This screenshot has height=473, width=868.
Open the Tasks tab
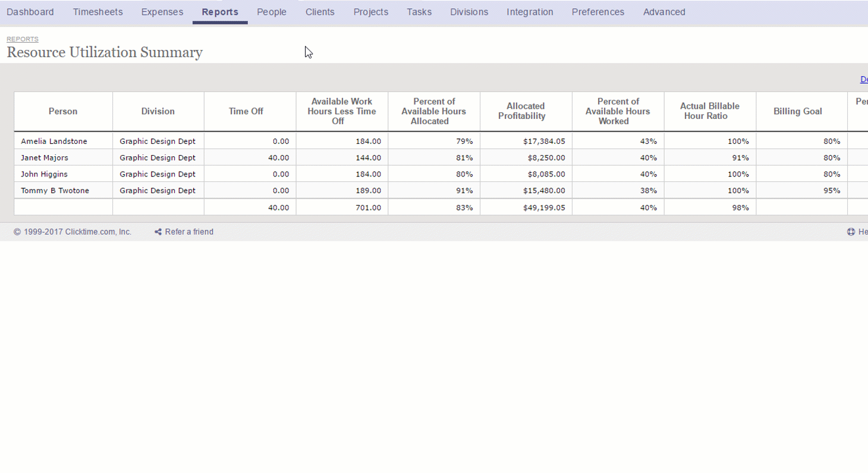click(419, 12)
